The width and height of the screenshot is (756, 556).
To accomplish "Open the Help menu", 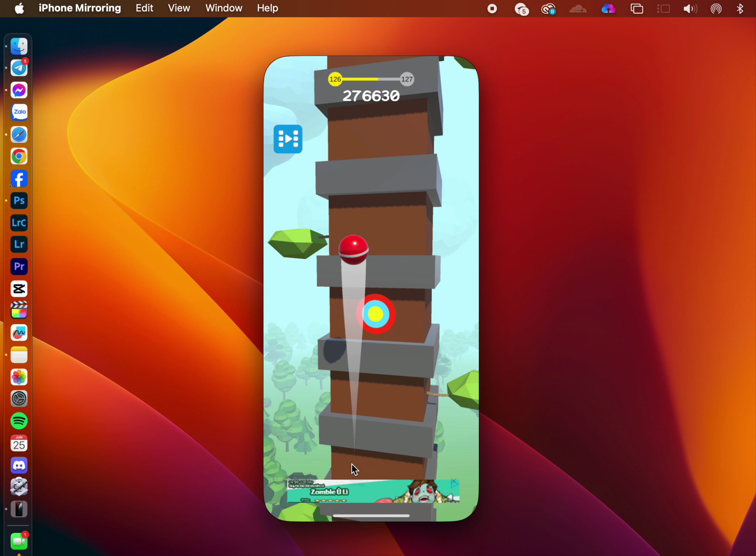I will coord(267,8).
